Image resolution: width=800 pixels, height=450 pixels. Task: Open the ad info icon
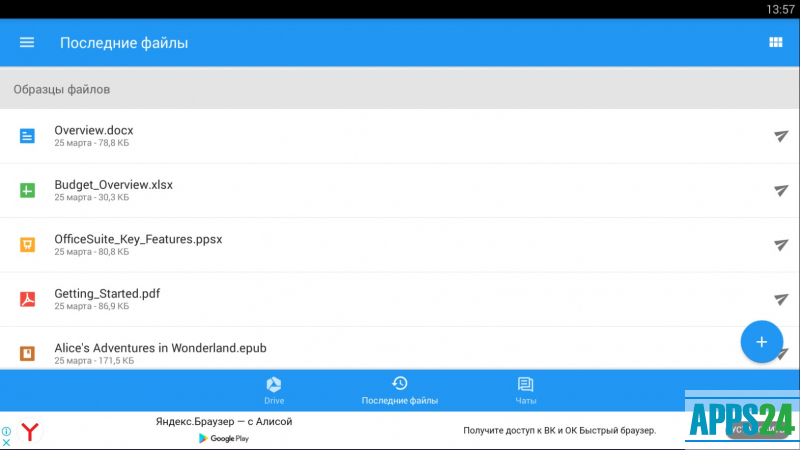pyautogui.click(x=7, y=431)
